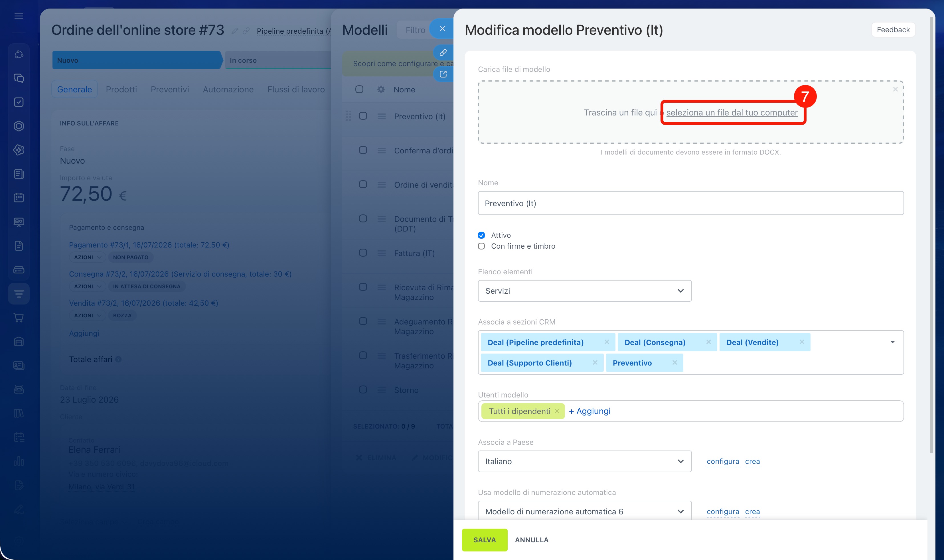Switch to the Automazione tab
Viewport: 944px width, 560px height.
click(x=228, y=90)
